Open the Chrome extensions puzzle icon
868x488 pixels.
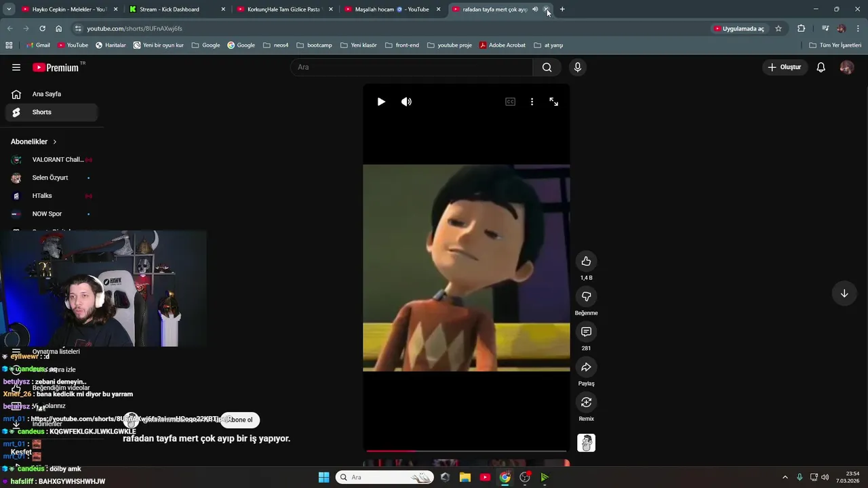point(801,28)
